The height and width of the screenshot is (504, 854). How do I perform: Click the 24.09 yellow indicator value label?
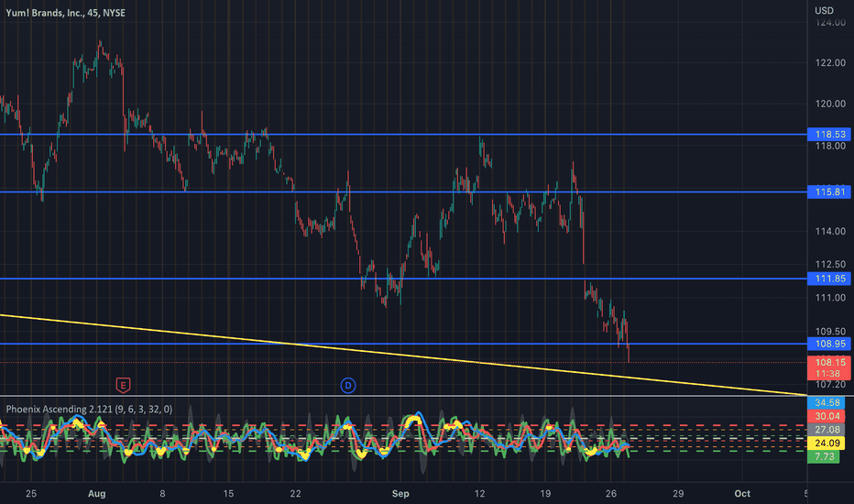tap(827, 443)
